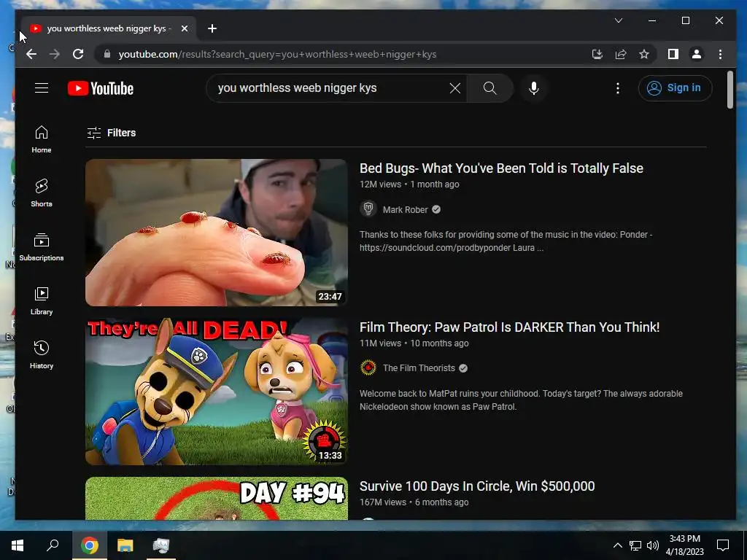Viewport: 747px width, 560px height.
Task: Bookmark this tab with the star icon
Action: pyautogui.click(x=644, y=54)
